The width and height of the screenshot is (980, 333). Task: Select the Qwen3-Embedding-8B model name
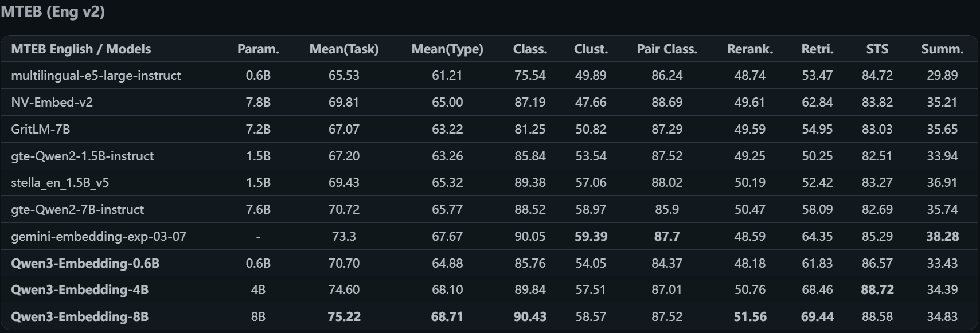80,317
